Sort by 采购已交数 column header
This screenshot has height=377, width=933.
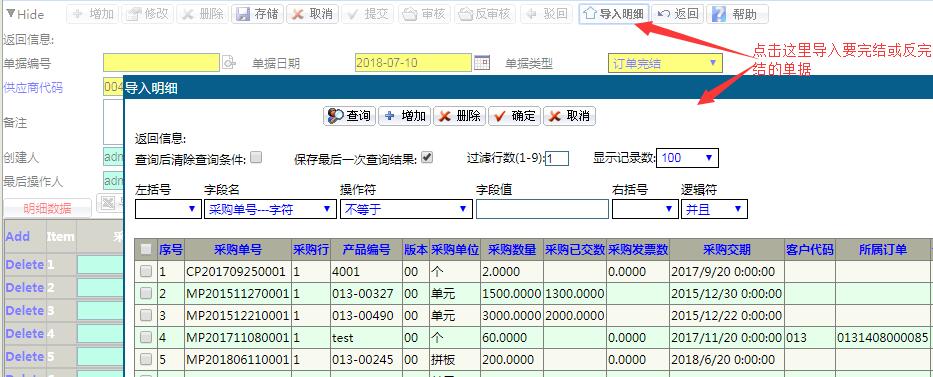575,250
